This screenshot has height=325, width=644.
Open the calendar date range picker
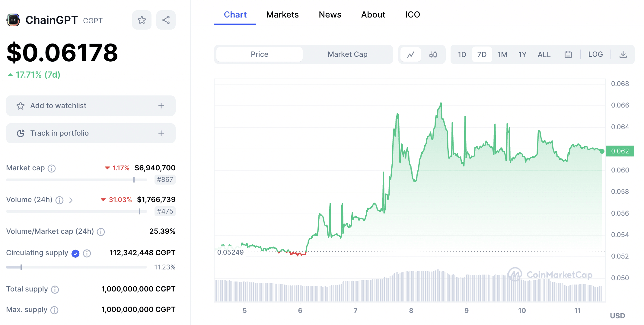coord(568,55)
